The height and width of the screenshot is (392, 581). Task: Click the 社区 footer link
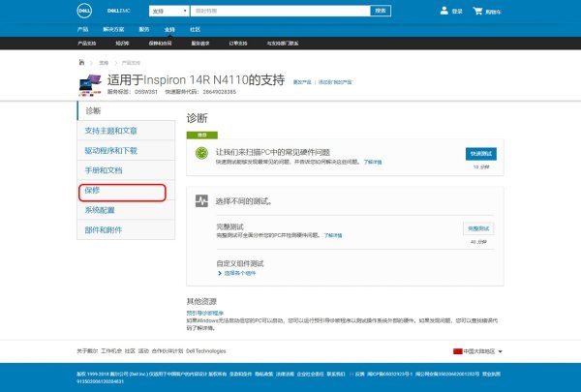coord(130,351)
